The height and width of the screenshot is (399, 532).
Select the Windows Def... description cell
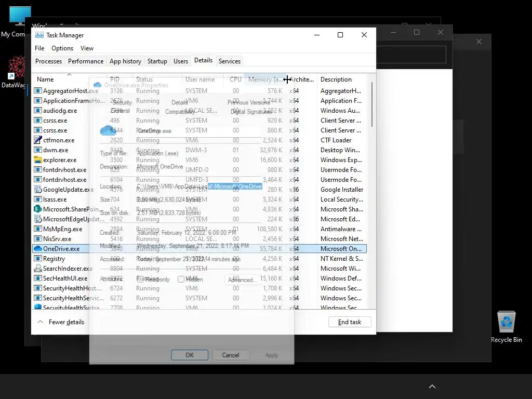342,278
